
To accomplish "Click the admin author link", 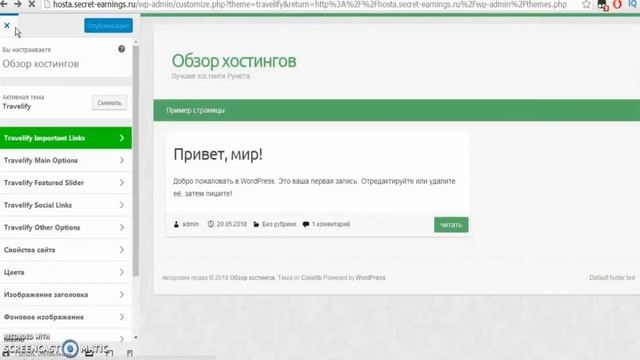I will pyautogui.click(x=190, y=224).
